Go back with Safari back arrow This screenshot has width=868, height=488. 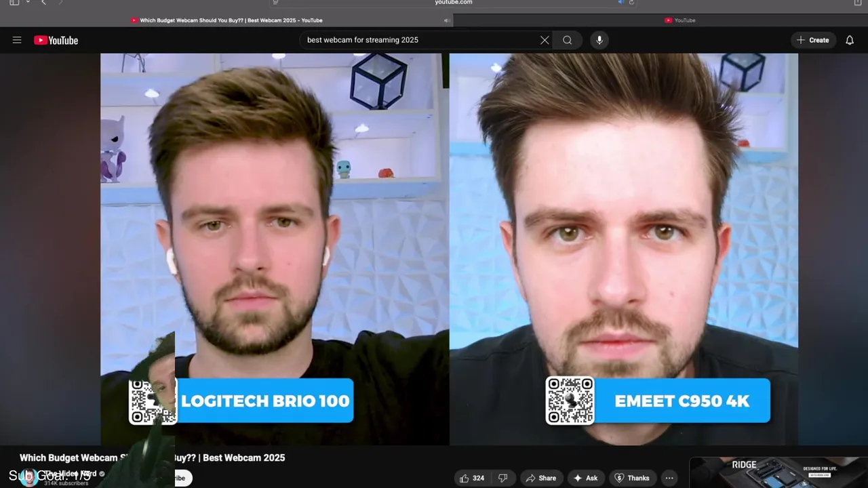click(x=43, y=3)
